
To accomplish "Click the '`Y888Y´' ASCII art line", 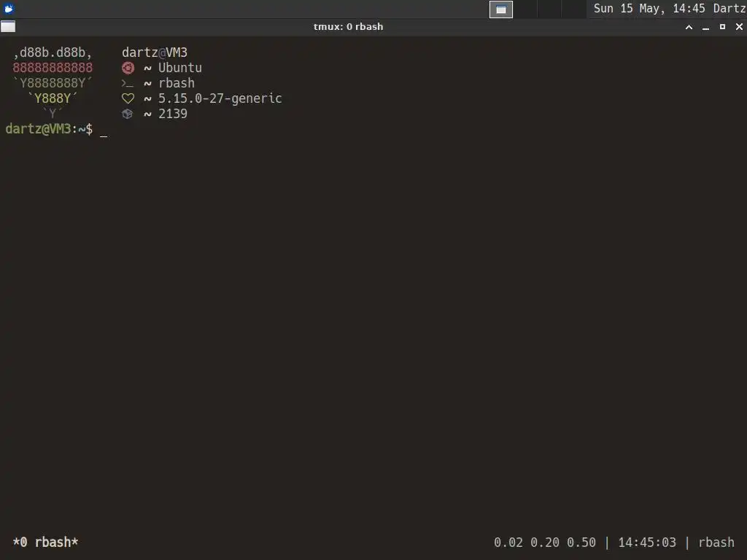I will 53,98.
